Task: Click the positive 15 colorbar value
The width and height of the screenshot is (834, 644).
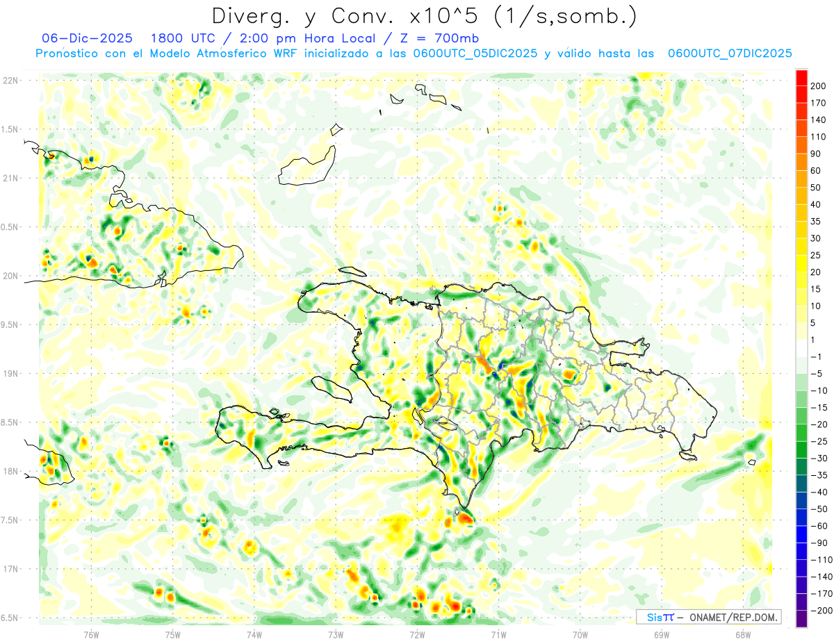Action: [x=817, y=289]
